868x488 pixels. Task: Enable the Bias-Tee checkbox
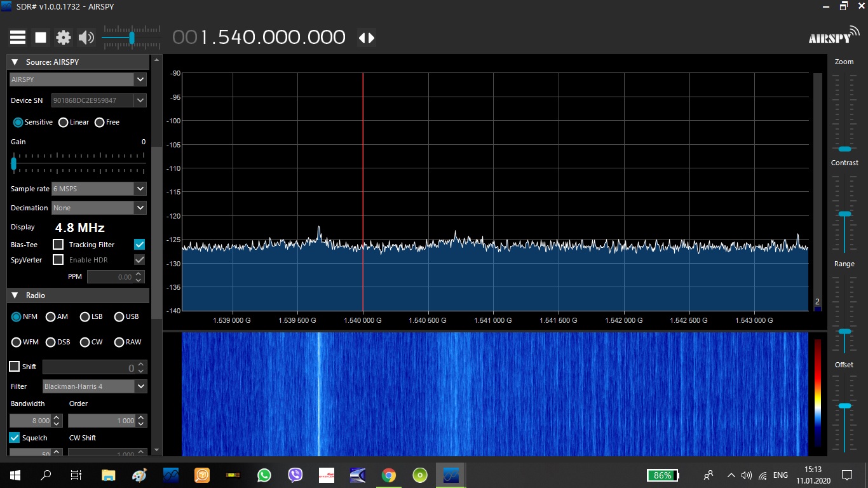pyautogui.click(x=58, y=244)
